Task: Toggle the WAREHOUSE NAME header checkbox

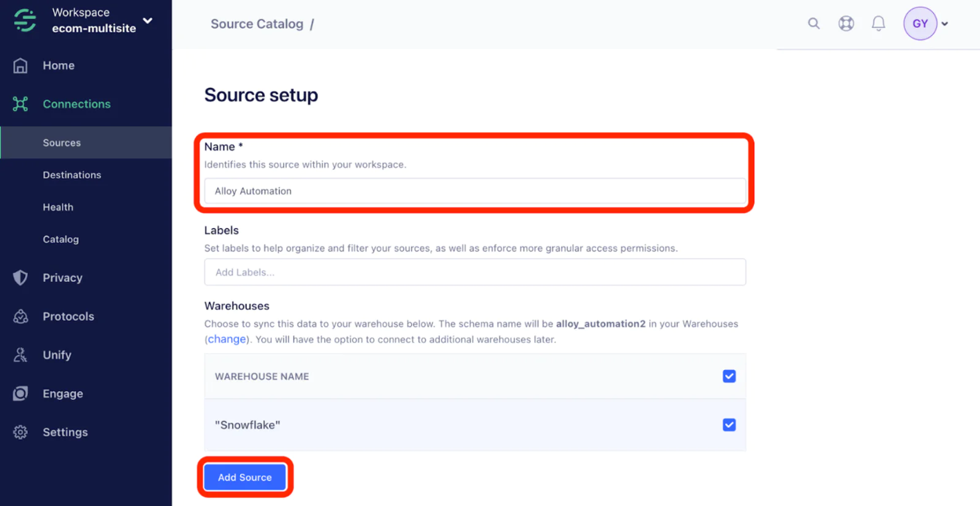Action: click(729, 376)
